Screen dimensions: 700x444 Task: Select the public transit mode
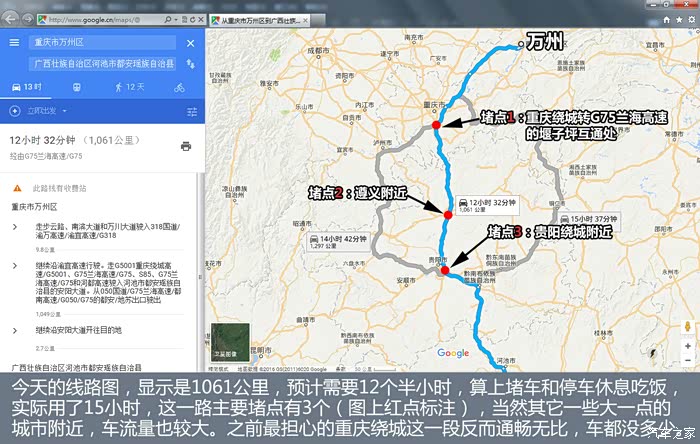[x=78, y=87]
